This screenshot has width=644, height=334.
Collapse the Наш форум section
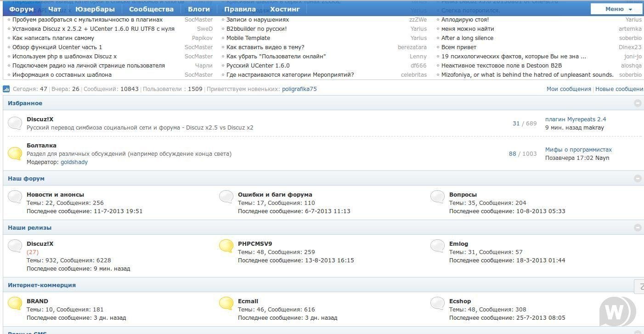pos(638,178)
